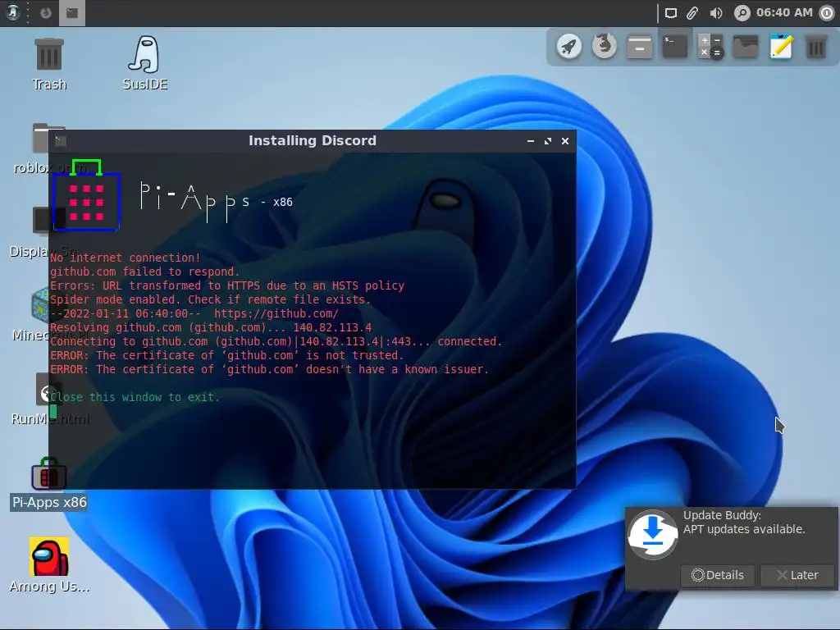Open the archive drawer icon in the dock
840x630 pixels.
pos(640,47)
